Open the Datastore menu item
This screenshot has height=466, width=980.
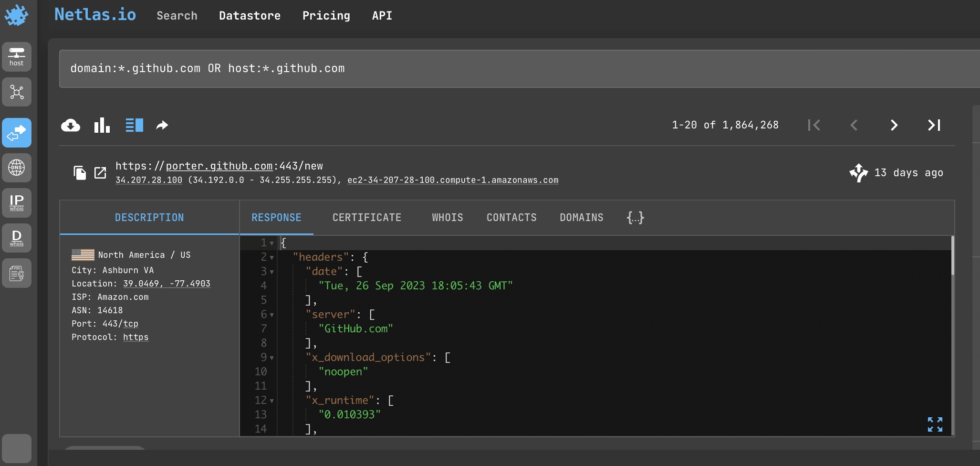click(250, 16)
